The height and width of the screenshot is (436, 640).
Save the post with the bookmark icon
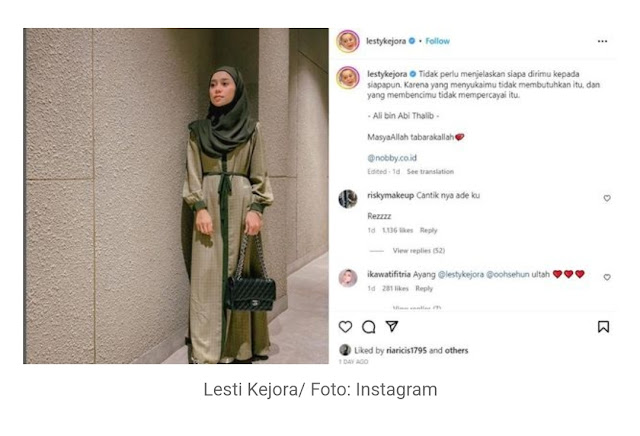click(603, 327)
